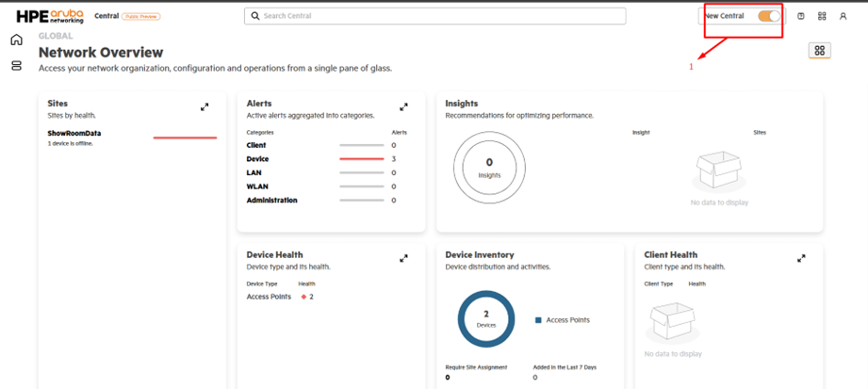Select the Device alerts category
Viewport: 868px width, 389px height.
pos(257,159)
